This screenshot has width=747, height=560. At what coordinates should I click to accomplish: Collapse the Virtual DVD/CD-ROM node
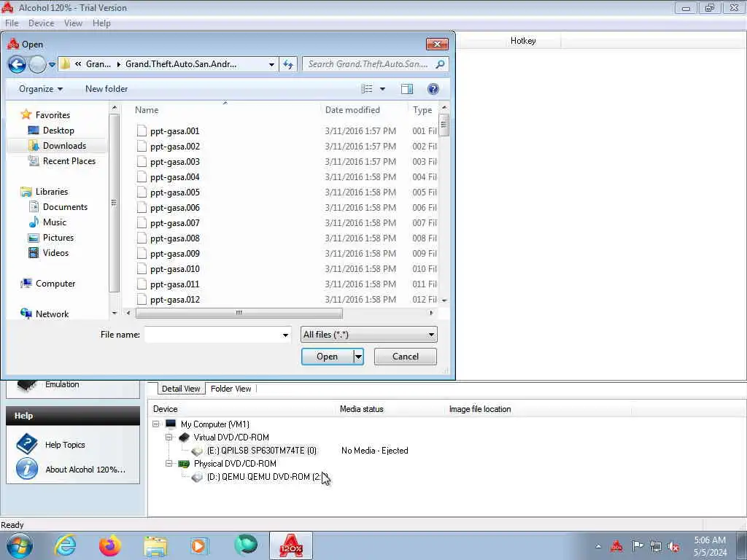169,437
